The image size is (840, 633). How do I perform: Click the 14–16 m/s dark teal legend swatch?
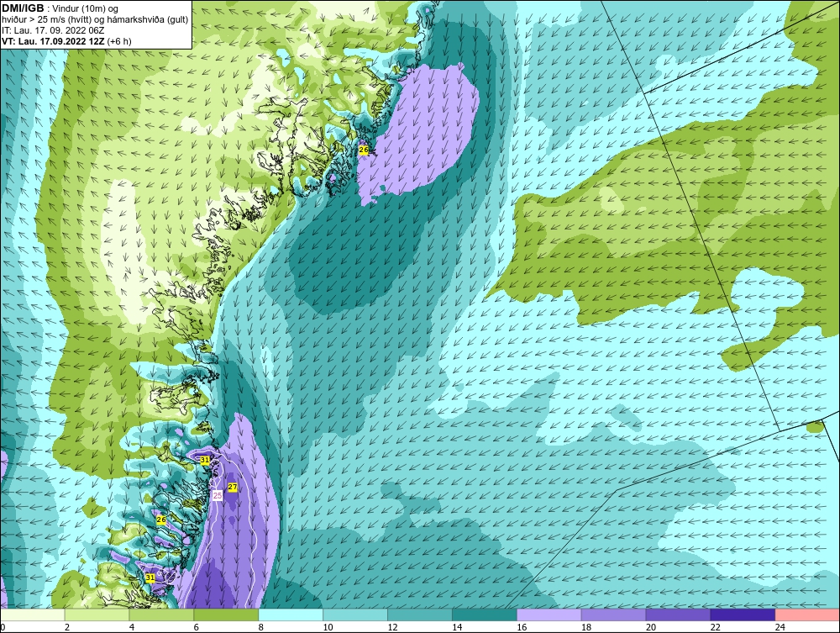pos(485,615)
